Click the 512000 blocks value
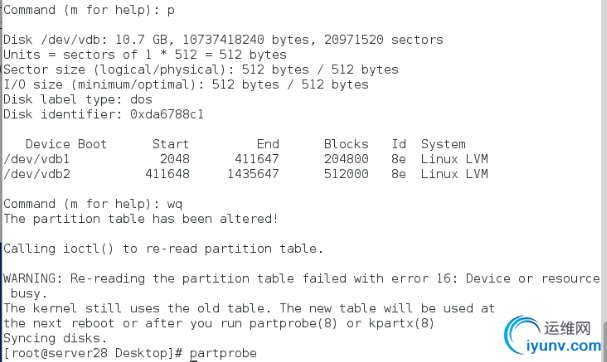 point(346,173)
